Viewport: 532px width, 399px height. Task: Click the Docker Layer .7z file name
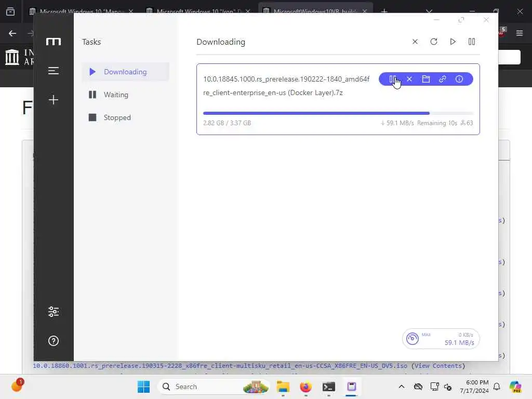(x=286, y=86)
